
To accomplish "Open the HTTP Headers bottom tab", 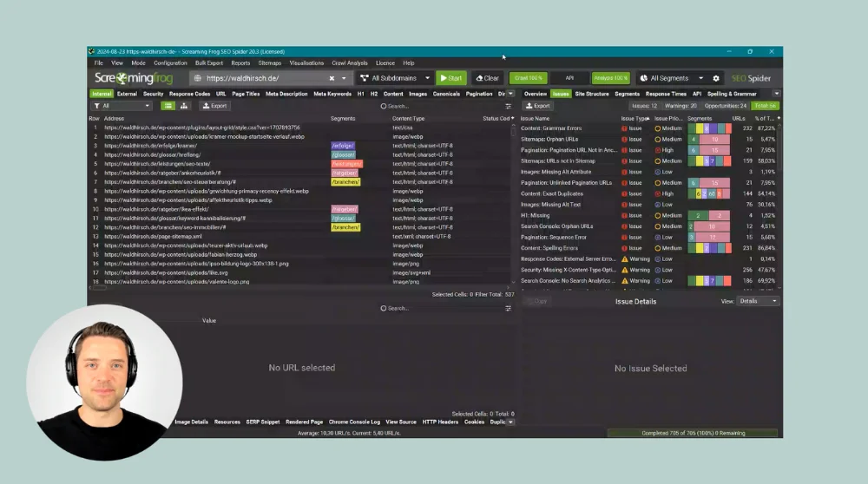I will tap(440, 422).
